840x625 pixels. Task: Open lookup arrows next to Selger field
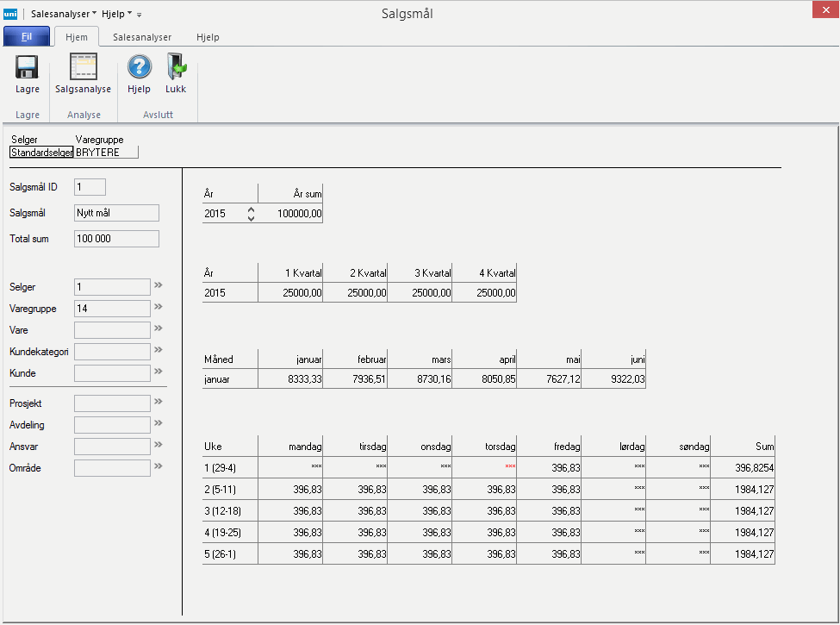pyautogui.click(x=158, y=284)
